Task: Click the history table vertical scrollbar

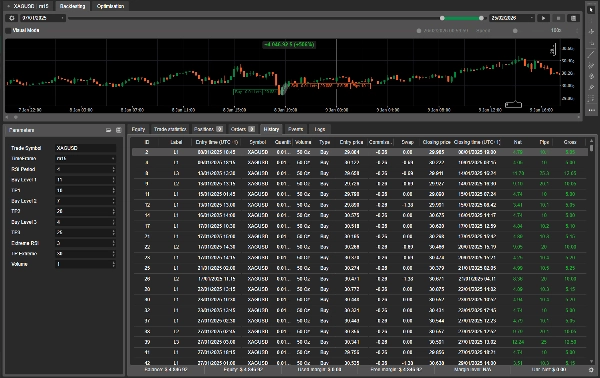Action: 592,148
